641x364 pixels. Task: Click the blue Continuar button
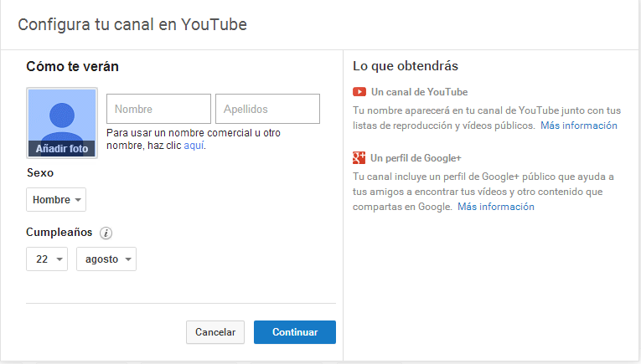point(295,332)
